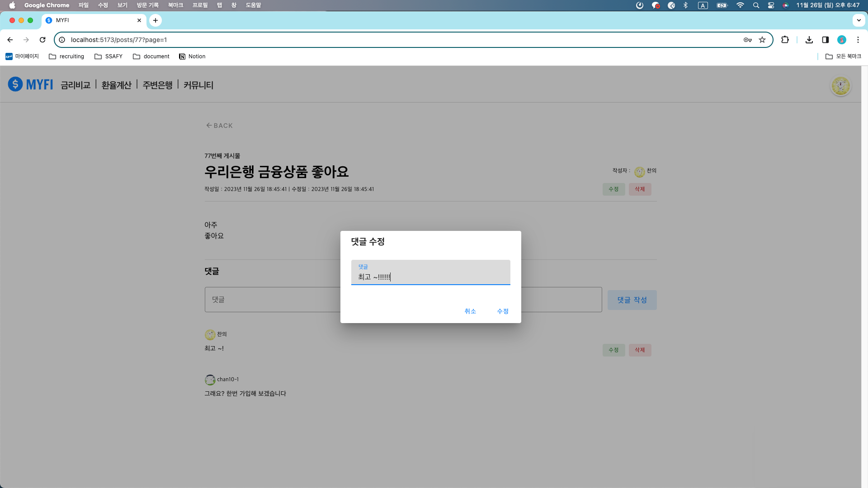Click the 수정 button on 찬의 comment
This screenshot has height=488, width=868.
point(614,350)
